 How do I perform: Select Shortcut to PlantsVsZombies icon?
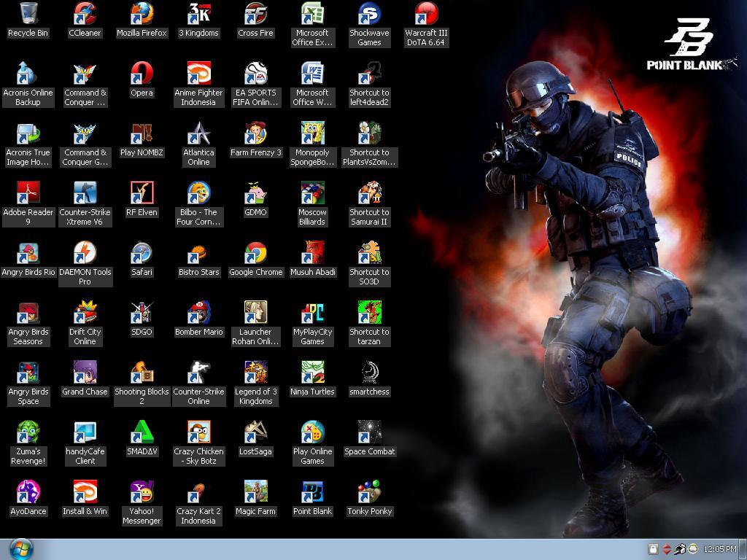coord(369,133)
